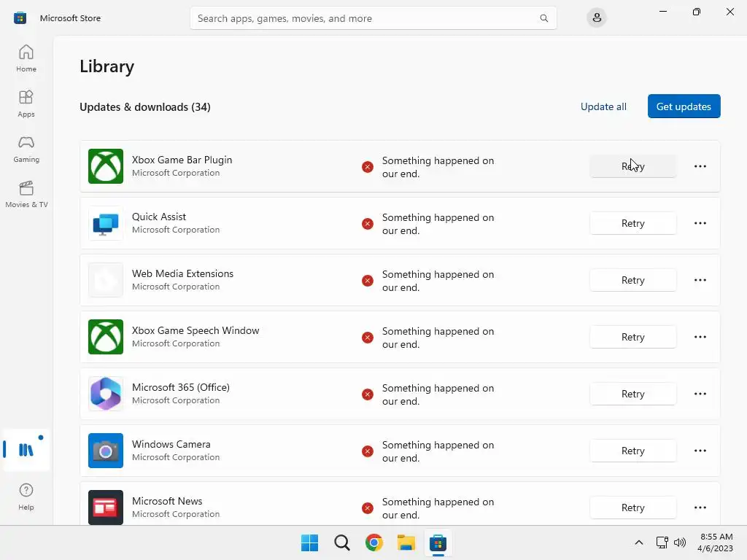Screen dimensions: 747x560
Task: Retry Microsoft 365 (Office) update
Action: click(632, 394)
